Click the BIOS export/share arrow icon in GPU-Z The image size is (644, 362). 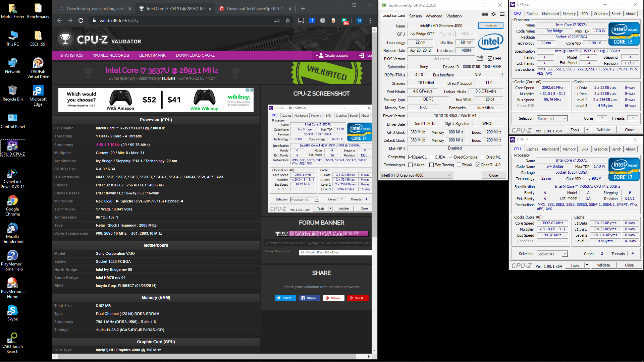[x=480, y=58]
